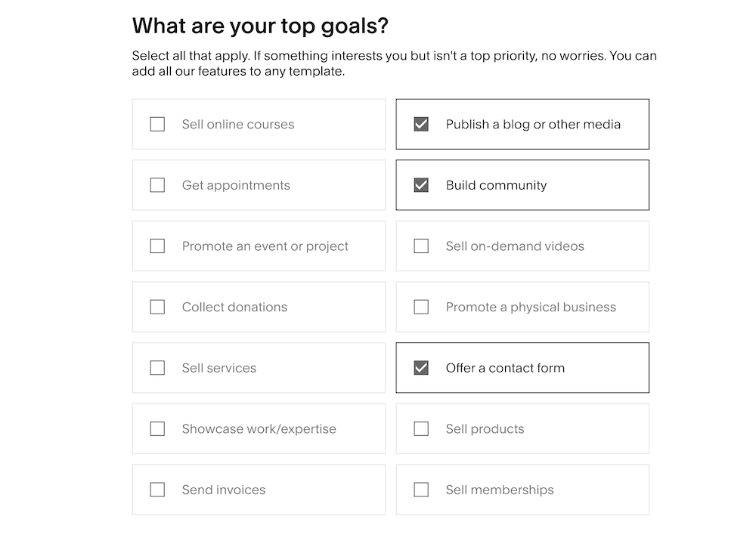Tick the Showcase work/expertise checkbox
The width and height of the screenshot is (756, 541).
point(157,429)
